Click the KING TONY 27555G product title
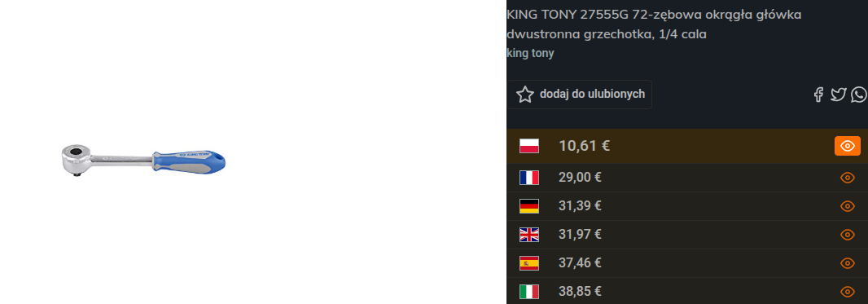 pos(655,24)
